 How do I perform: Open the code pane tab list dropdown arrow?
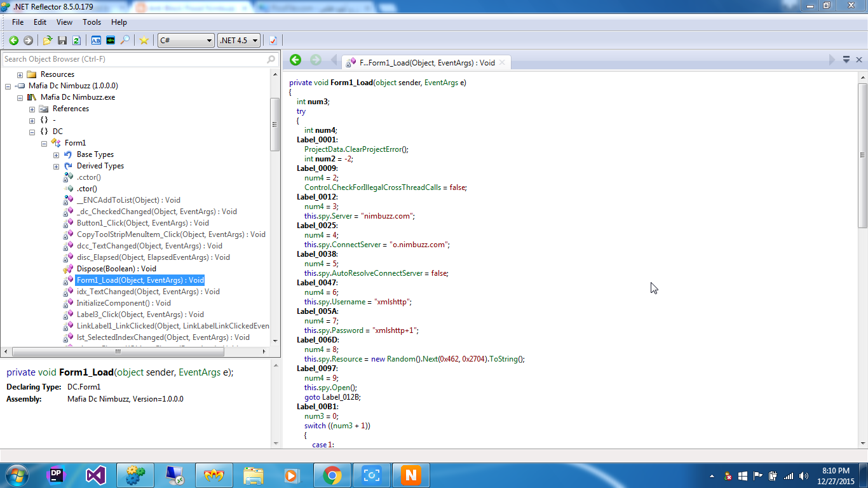point(846,60)
